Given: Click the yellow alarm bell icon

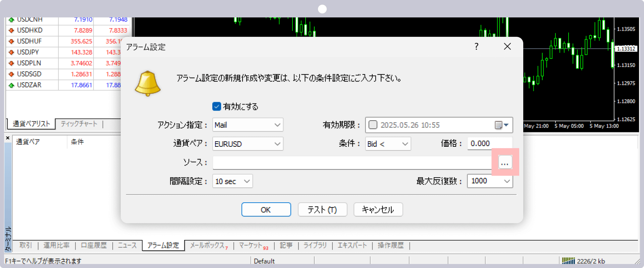Looking at the screenshot, I should coord(148,83).
